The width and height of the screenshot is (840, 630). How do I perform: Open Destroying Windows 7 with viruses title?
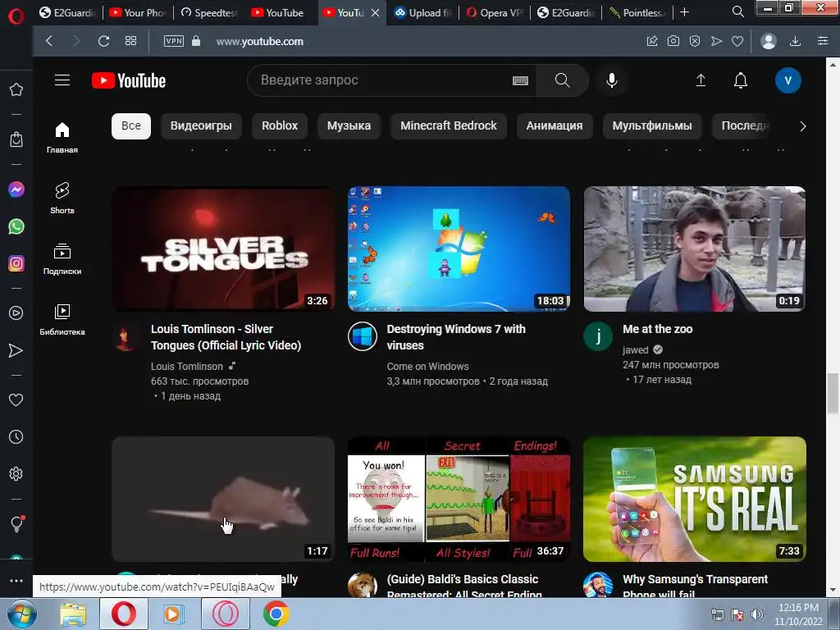tap(456, 337)
